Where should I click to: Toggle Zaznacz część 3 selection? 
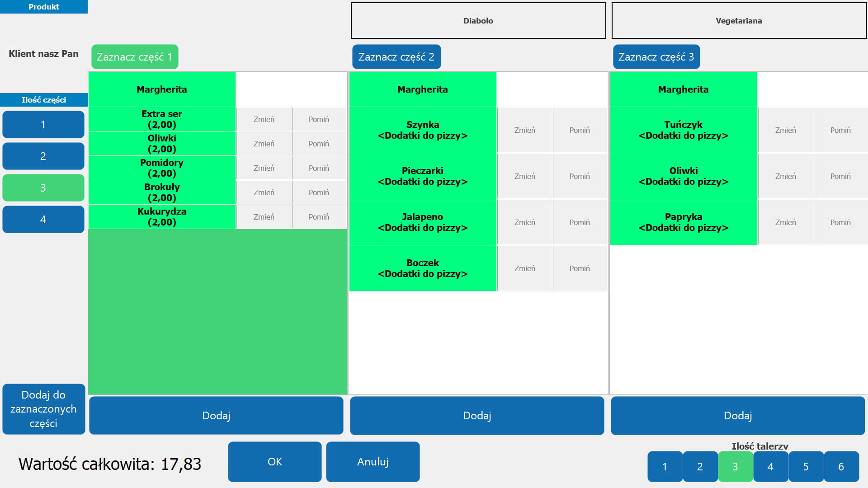click(x=656, y=57)
